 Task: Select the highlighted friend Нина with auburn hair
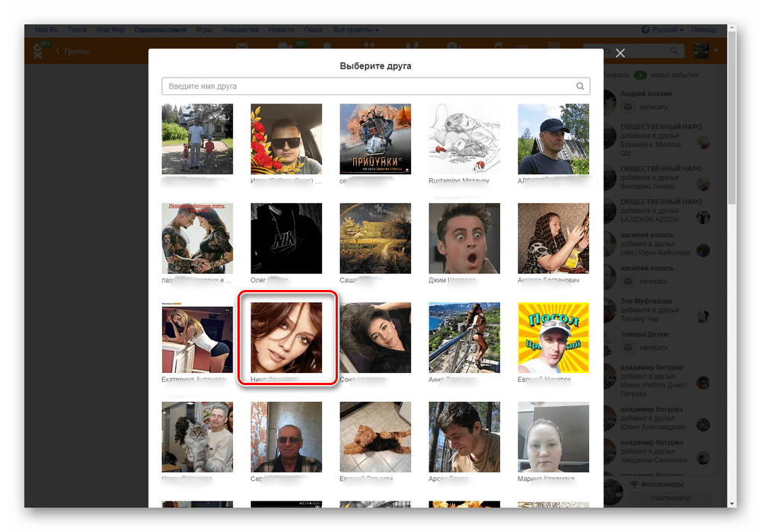pos(286,338)
